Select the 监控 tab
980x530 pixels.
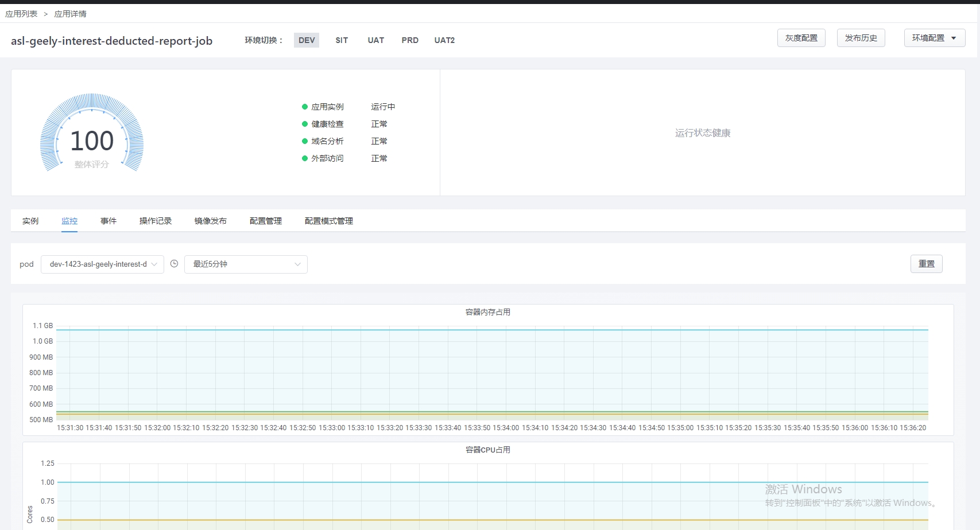[x=69, y=221]
